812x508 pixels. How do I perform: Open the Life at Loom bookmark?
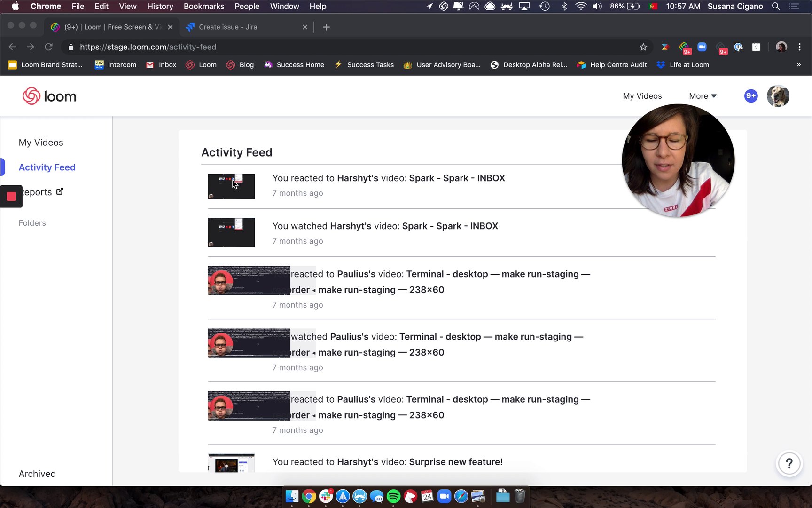683,65
